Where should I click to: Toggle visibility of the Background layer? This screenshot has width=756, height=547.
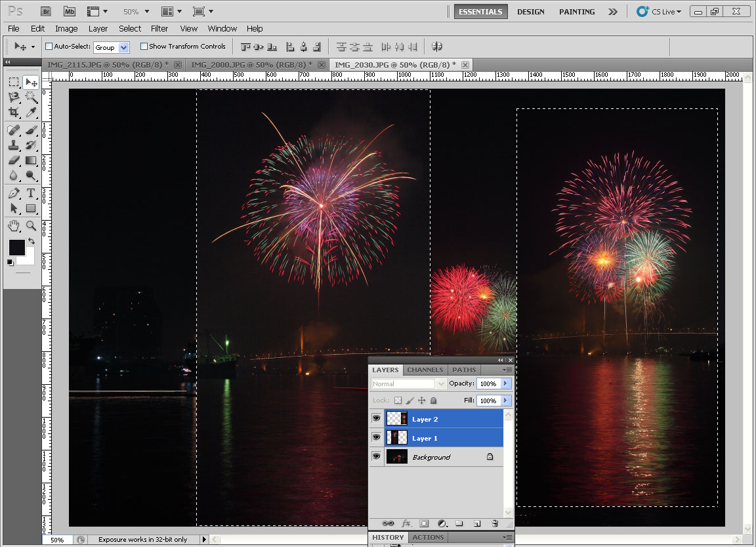(x=377, y=456)
